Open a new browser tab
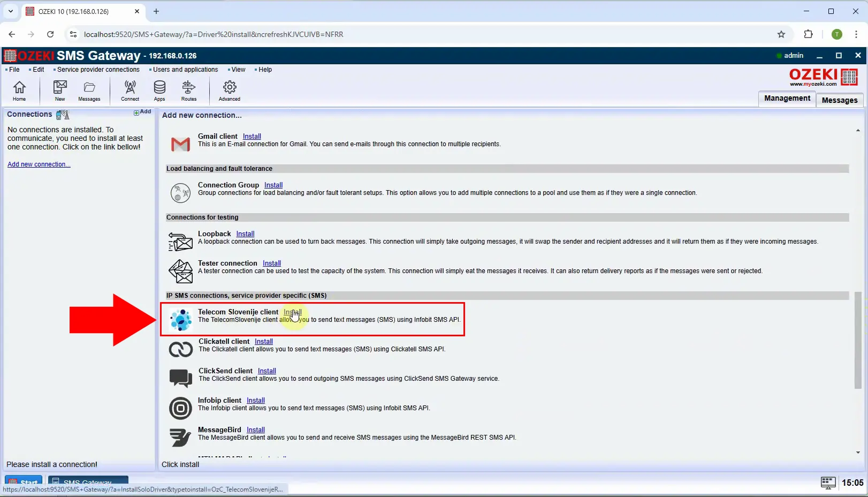Viewport: 868px width, 497px height. 156,11
